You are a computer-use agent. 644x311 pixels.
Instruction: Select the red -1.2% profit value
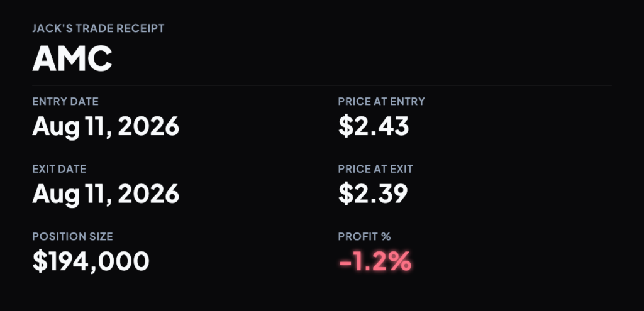click(x=375, y=261)
